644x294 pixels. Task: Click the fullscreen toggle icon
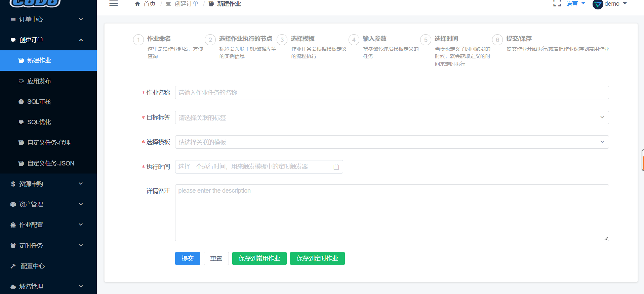(x=557, y=3)
